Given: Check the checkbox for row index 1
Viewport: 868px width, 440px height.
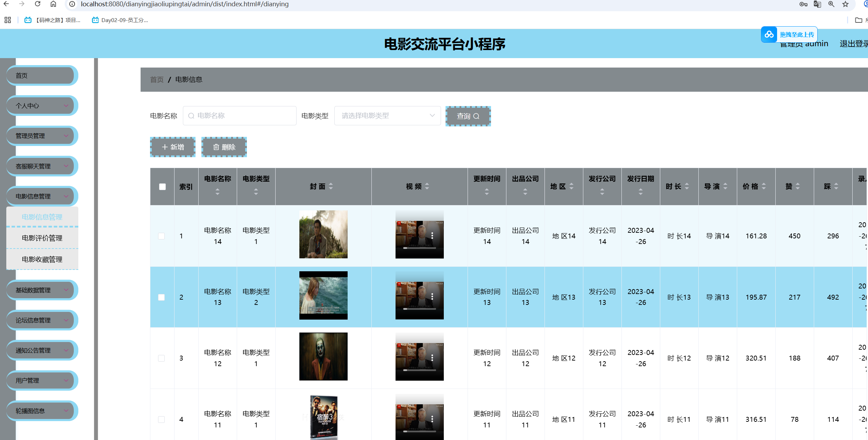Looking at the screenshot, I should [x=161, y=236].
